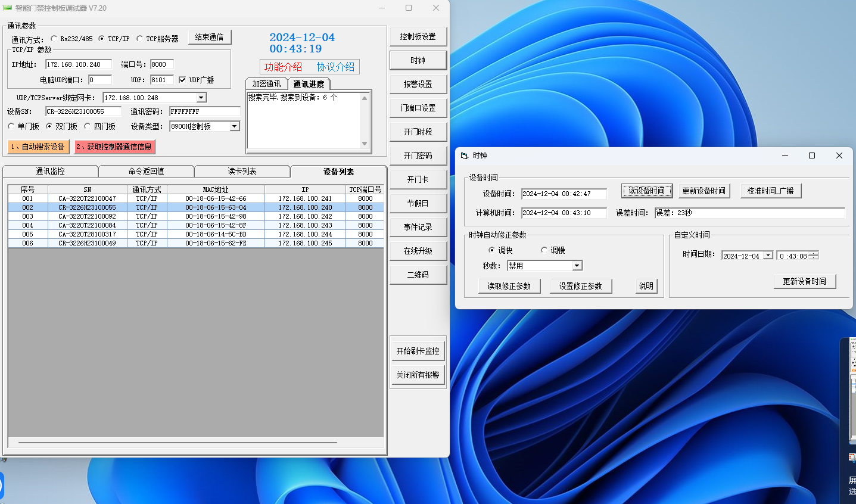Open the 读卡列表 tab
Screen dimensions: 856x504
(x=242, y=172)
